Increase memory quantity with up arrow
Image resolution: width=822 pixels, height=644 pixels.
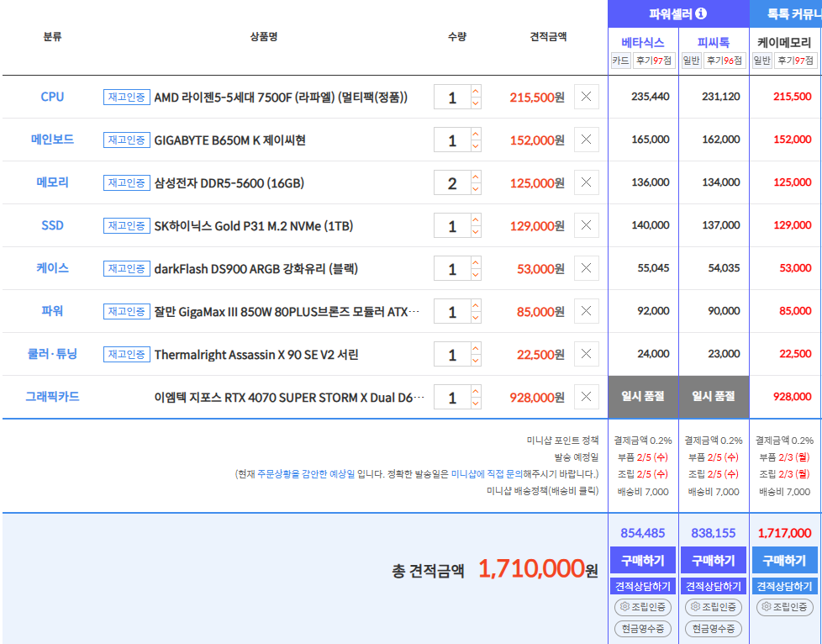(476, 177)
